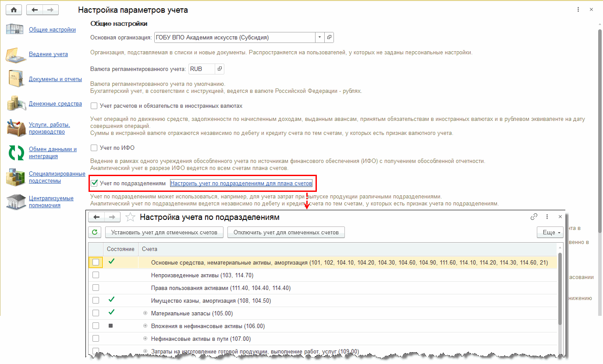
Task: Expand the Материальные запасы (105.00) tree node
Action: tap(145, 314)
